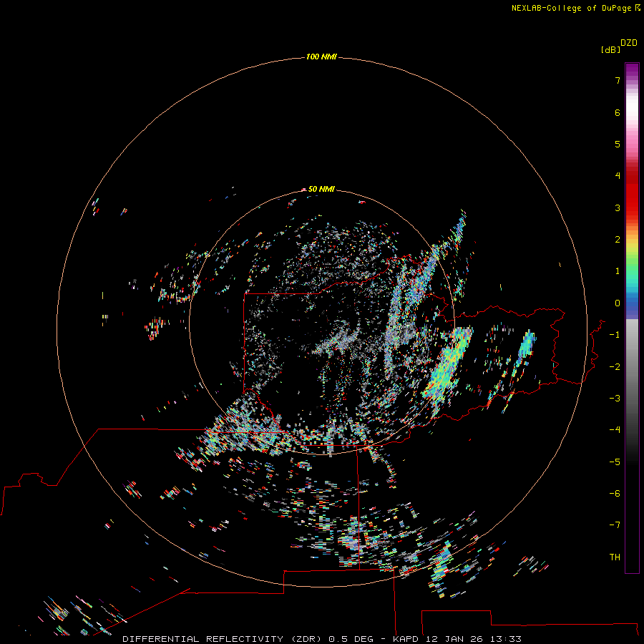Click the 1 value on the color scale
The width and height of the screenshot is (644, 644).
pos(618,271)
